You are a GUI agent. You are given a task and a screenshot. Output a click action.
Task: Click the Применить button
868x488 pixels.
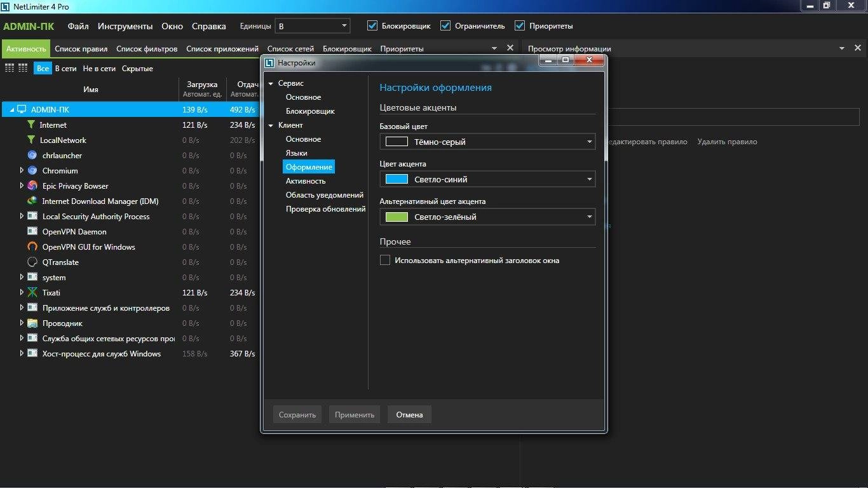coord(355,415)
